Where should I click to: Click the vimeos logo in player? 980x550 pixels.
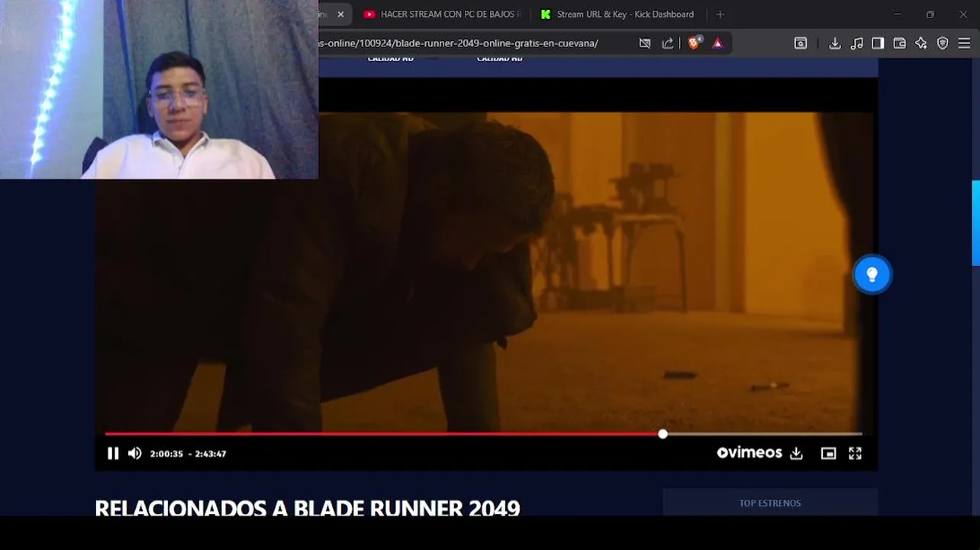[x=750, y=453]
